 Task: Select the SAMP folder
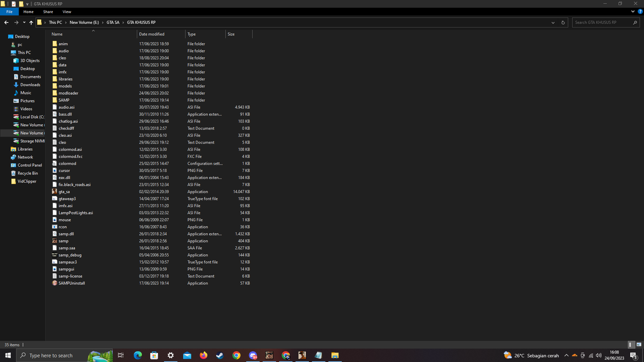63,100
